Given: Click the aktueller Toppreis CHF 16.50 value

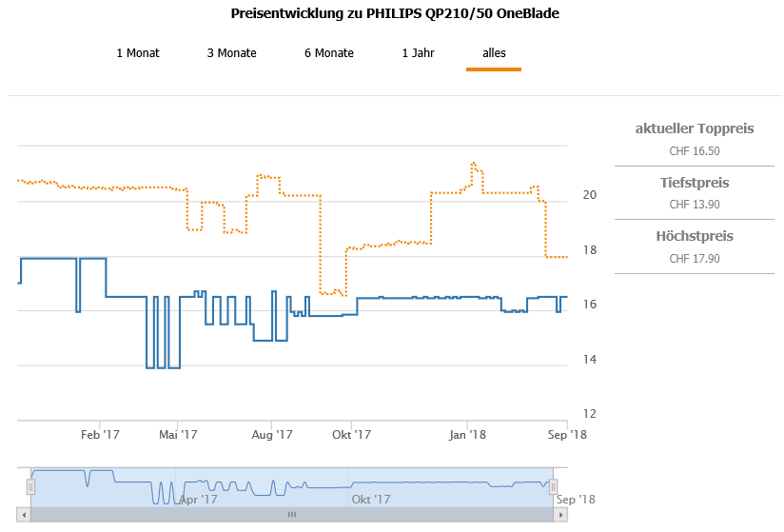Looking at the screenshot, I should click(695, 150).
